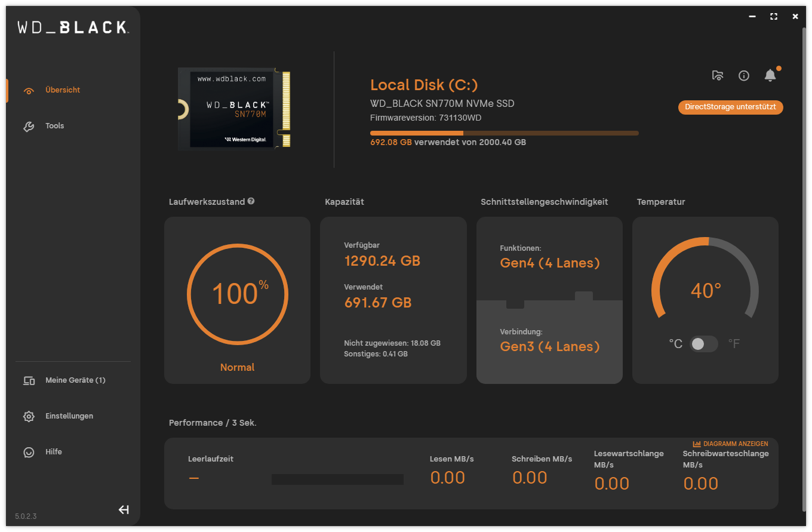Open the notifications bell
The width and height of the screenshot is (812, 532).
click(770, 75)
